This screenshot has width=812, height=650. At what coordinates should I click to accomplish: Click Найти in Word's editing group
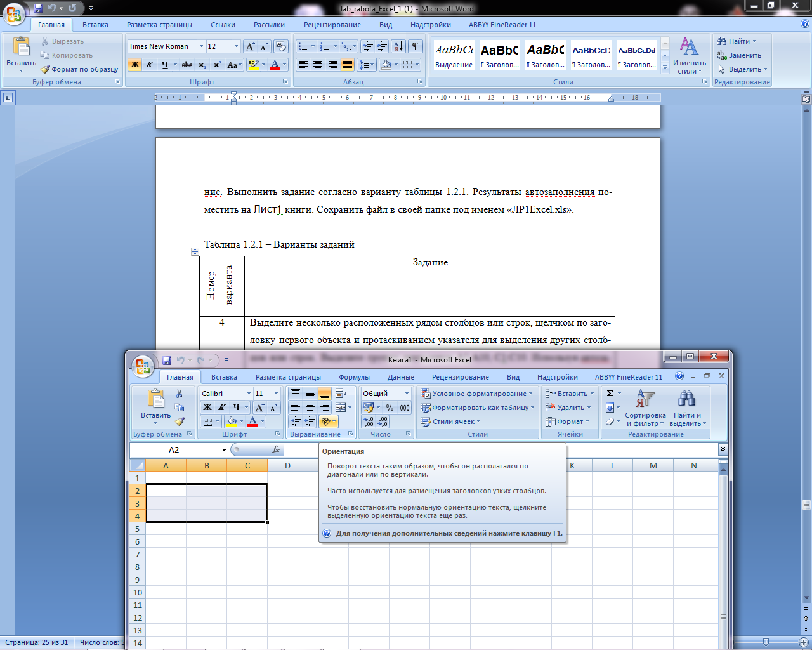737,41
